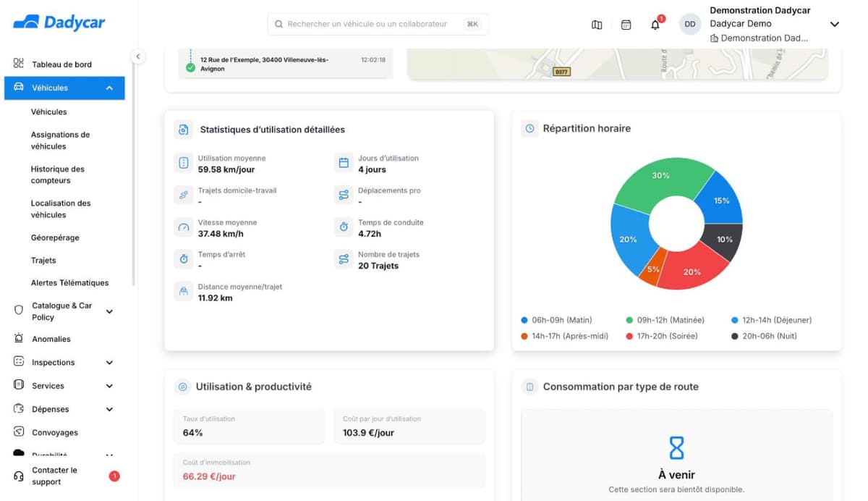Click the Temps de conduite stopwatch icon
This screenshot has height=501, width=868.
pos(344,227)
